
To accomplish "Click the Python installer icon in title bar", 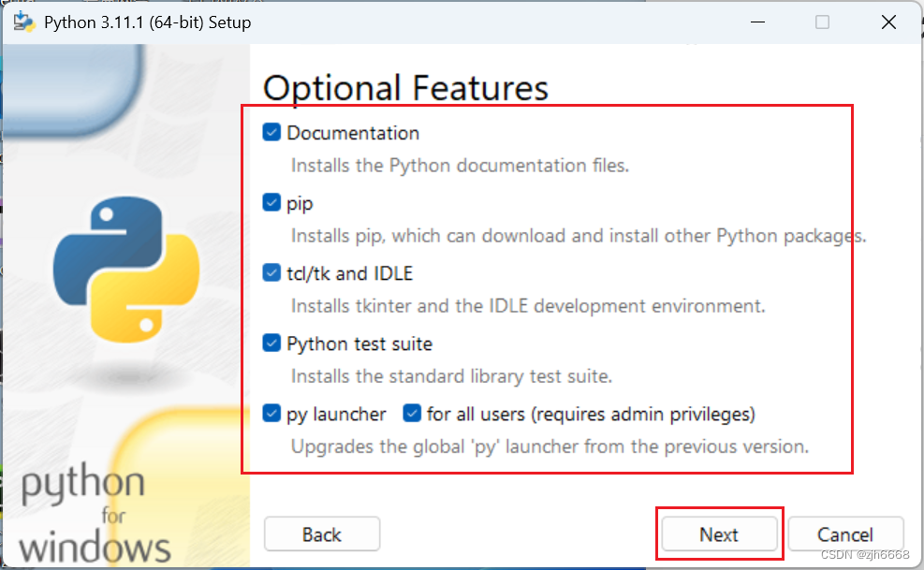I will (23, 21).
